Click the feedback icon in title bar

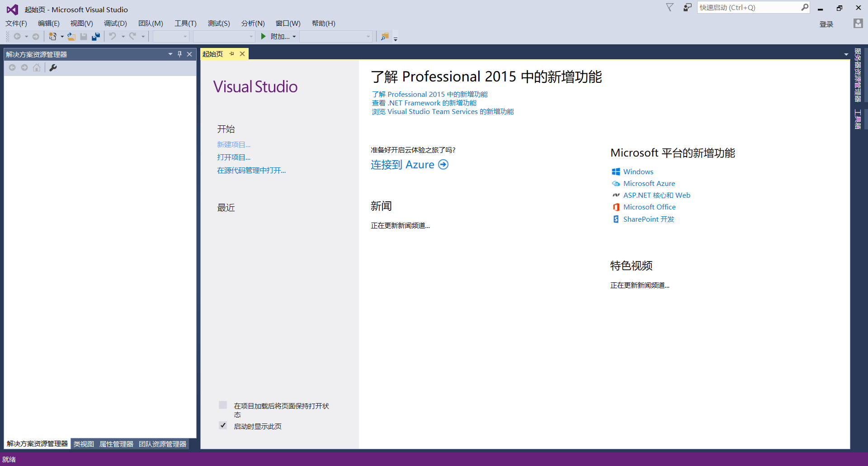click(x=688, y=7)
